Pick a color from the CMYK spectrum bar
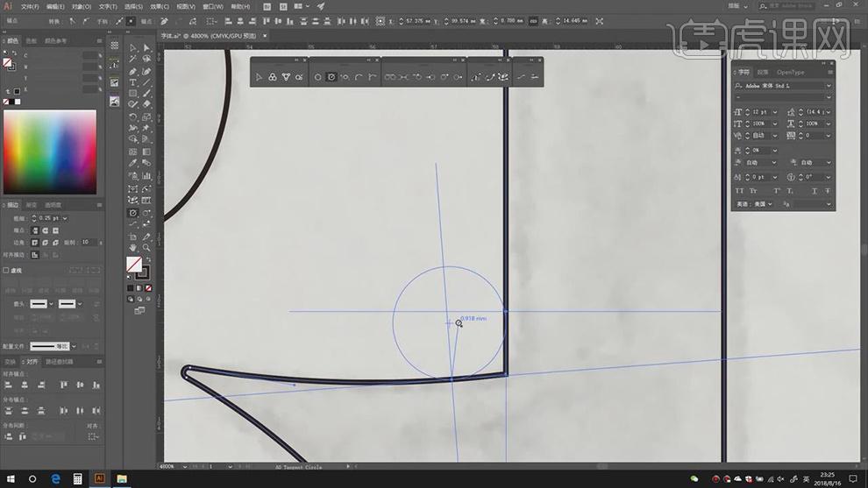868x488 pixels. point(50,152)
